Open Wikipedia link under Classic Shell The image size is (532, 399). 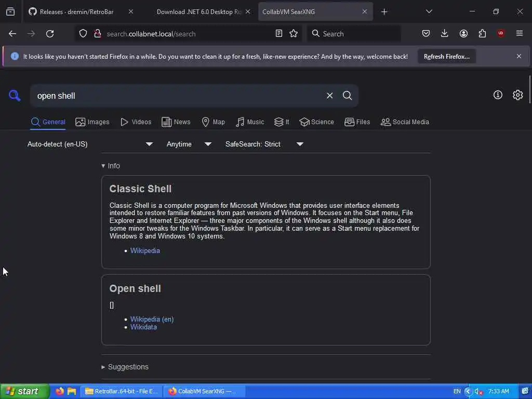(x=145, y=251)
